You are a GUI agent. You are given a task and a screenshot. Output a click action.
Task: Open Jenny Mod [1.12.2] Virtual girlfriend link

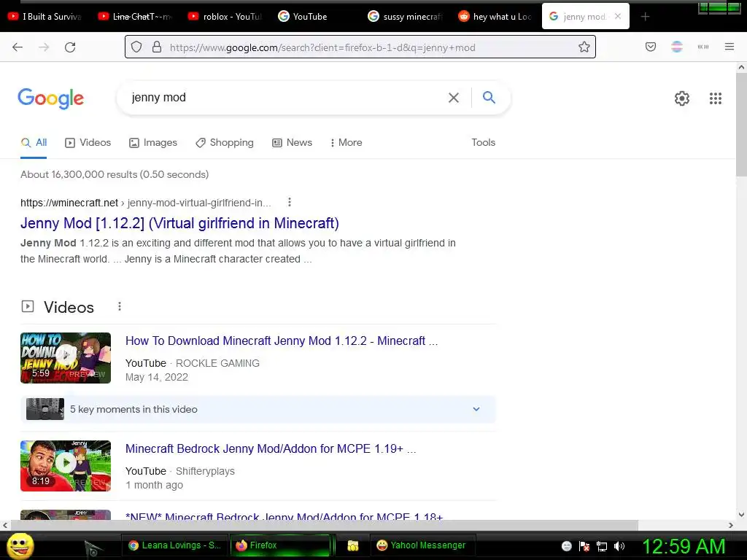(x=179, y=223)
